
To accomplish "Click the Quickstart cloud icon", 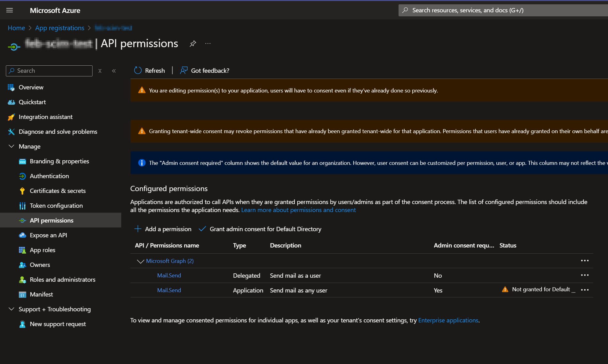I will point(11,102).
